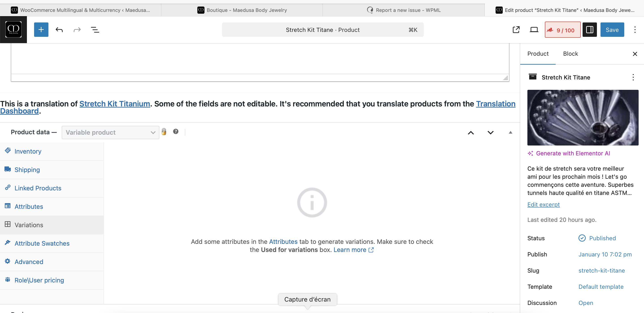644x313 pixels.
Task: Open the Inventory product data tab
Action: pos(52,151)
